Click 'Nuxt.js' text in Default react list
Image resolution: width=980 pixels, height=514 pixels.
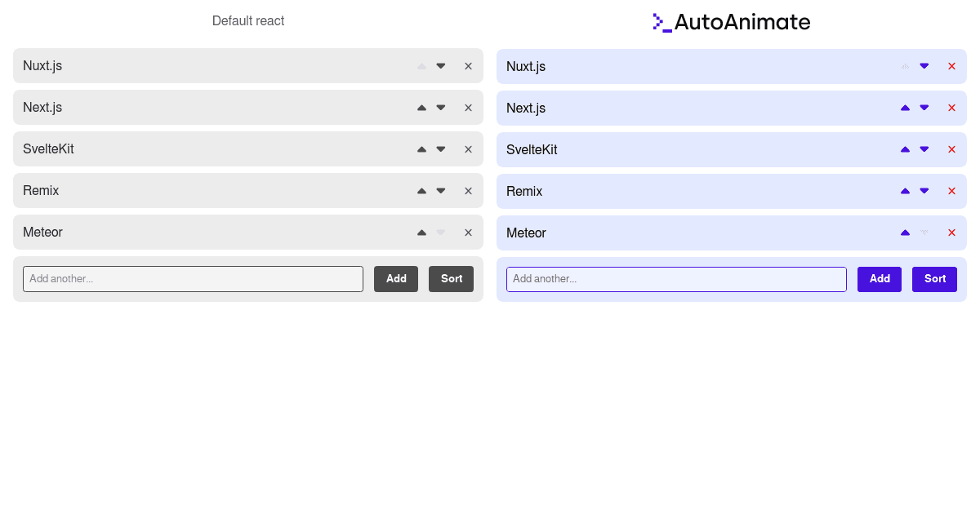point(42,66)
